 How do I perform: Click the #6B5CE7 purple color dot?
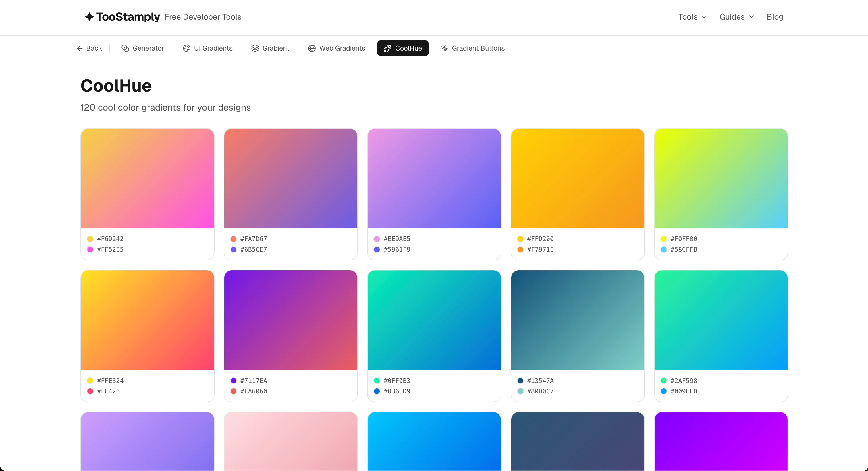[234, 250]
